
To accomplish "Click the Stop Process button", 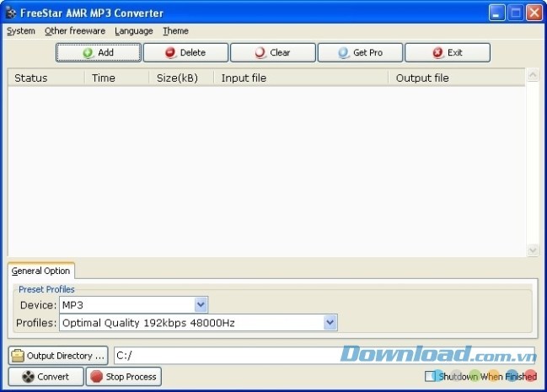I will [124, 377].
